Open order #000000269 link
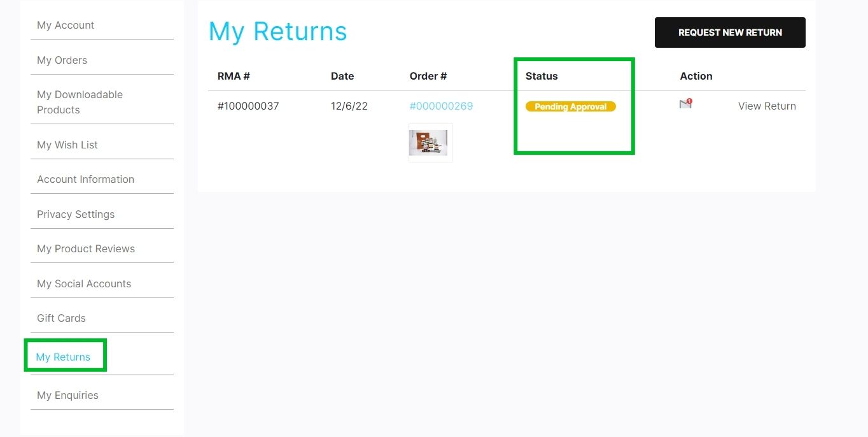 tap(441, 106)
